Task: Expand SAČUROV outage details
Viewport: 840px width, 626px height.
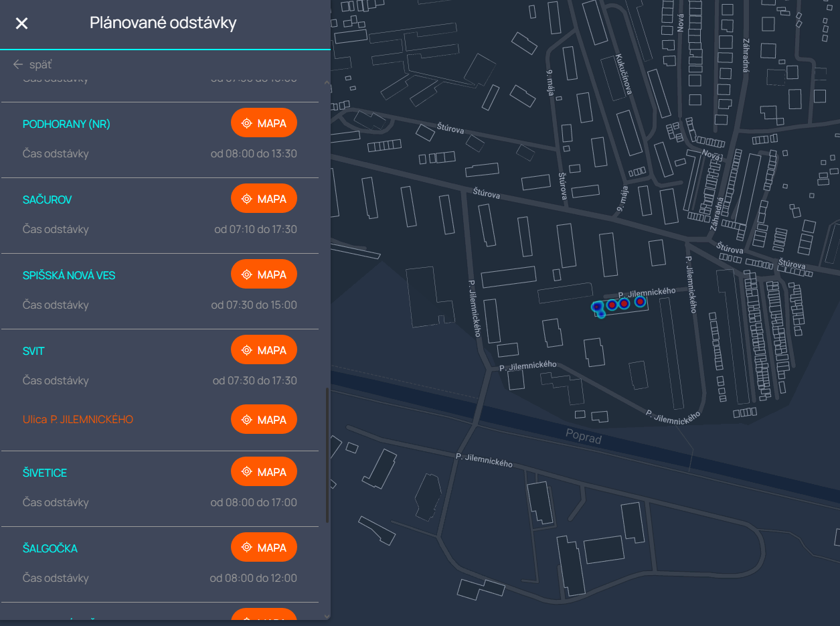Action: click(47, 200)
